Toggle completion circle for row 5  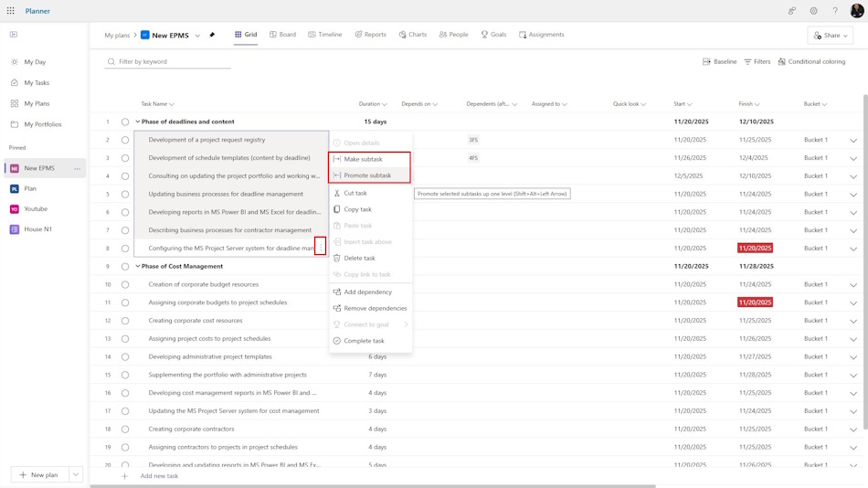[x=125, y=195]
